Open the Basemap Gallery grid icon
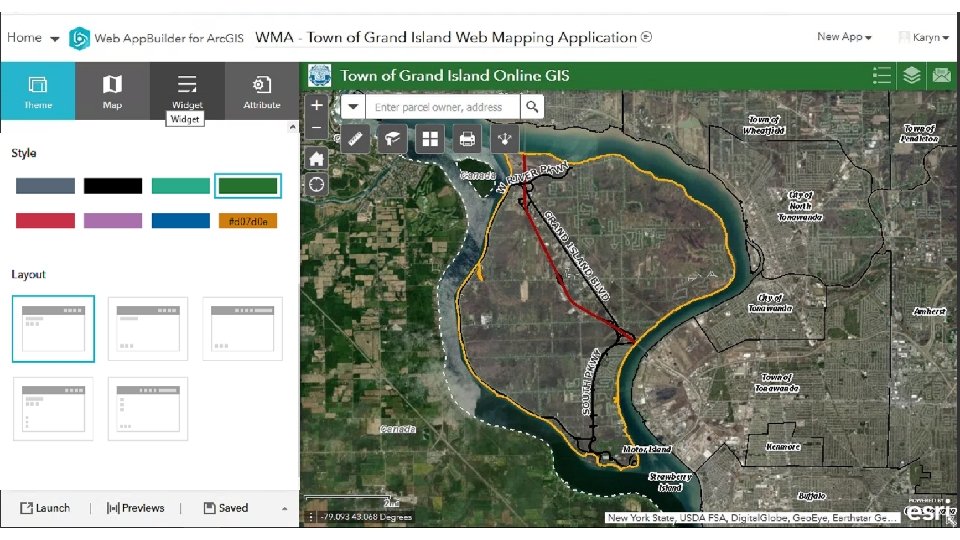This screenshot has width=960, height=540. [x=430, y=139]
